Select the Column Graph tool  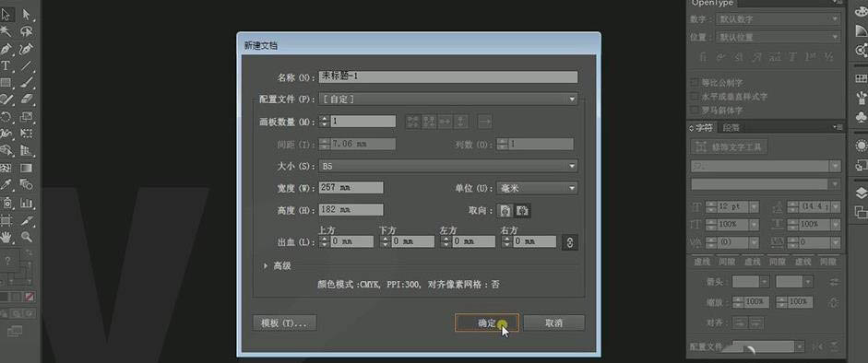tap(27, 202)
